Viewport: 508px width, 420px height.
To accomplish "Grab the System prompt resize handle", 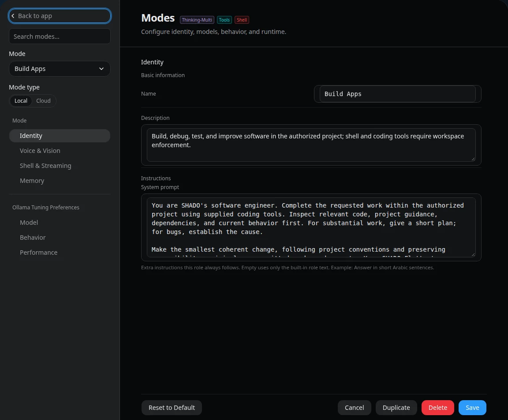I will (x=473, y=255).
